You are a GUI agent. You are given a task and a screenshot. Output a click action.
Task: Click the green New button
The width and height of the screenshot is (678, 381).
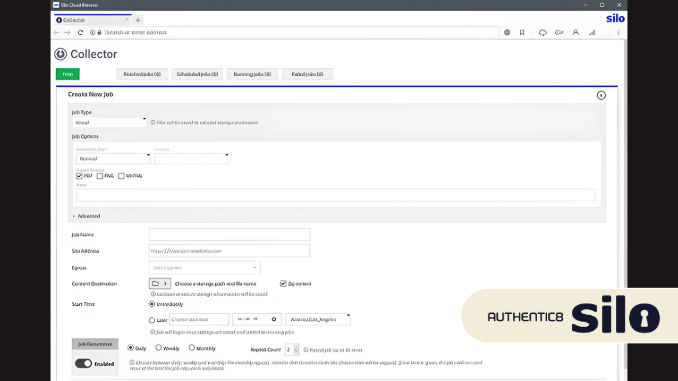pyautogui.click(x=68, y=74)
